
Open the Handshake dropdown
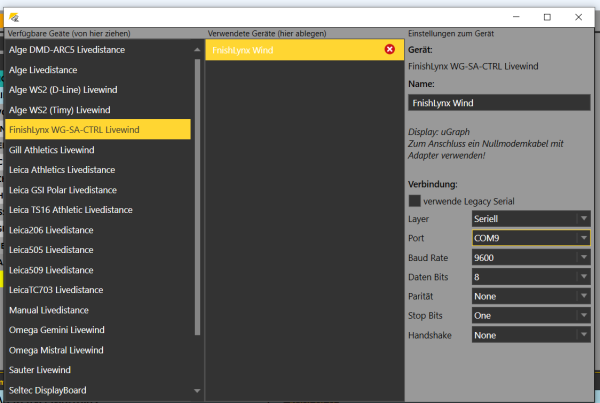tap(531, 335)
